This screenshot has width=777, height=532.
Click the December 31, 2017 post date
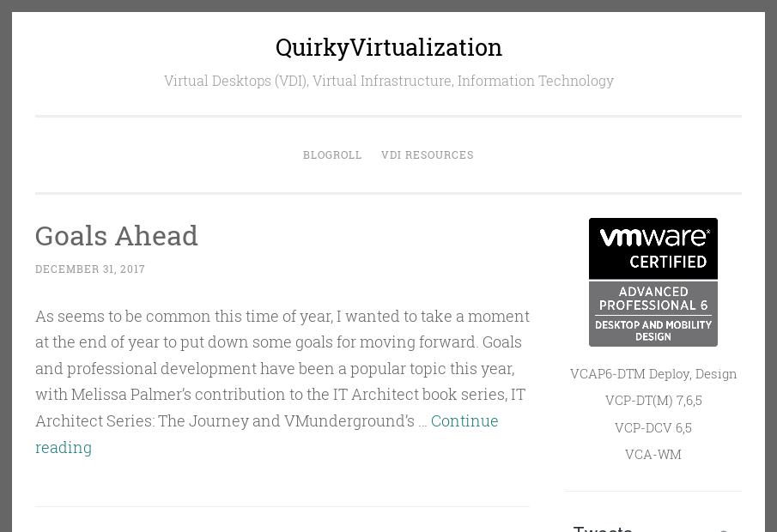pyautogui.click(x=90, y=269)
